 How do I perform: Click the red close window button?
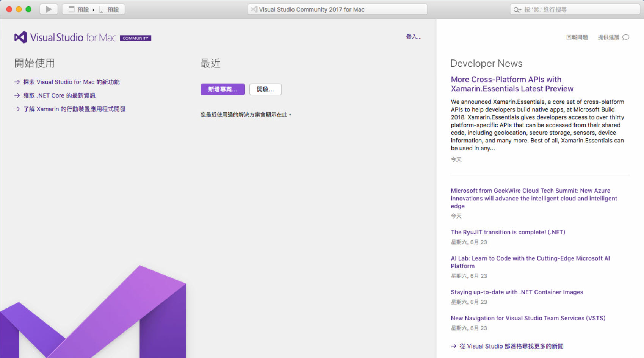tap(9, 9)
